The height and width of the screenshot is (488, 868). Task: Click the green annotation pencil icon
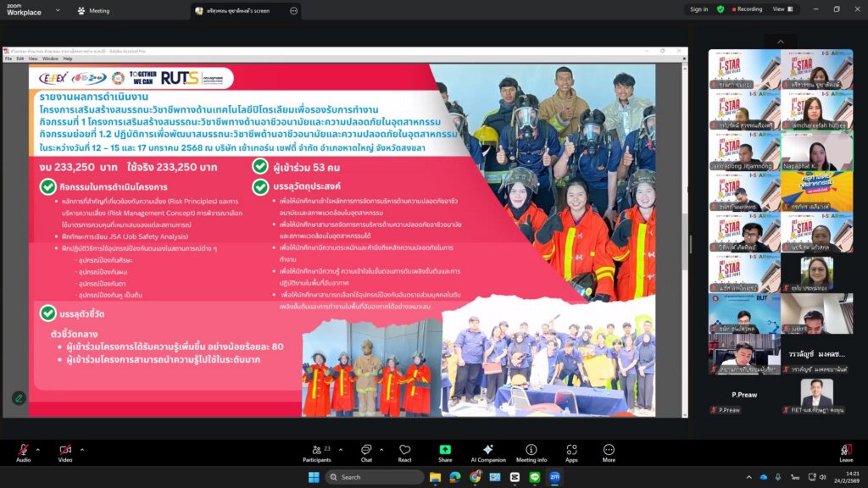click(x=19, y=397)
